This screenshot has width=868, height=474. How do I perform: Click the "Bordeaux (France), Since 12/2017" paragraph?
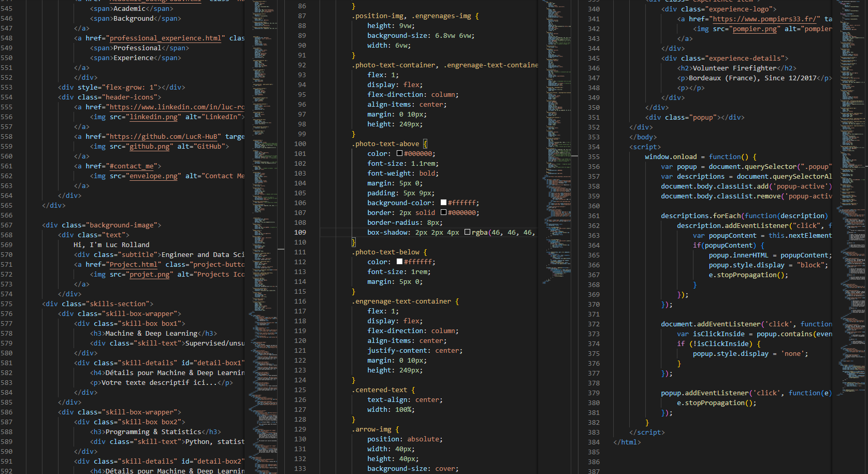coord(753,78)
